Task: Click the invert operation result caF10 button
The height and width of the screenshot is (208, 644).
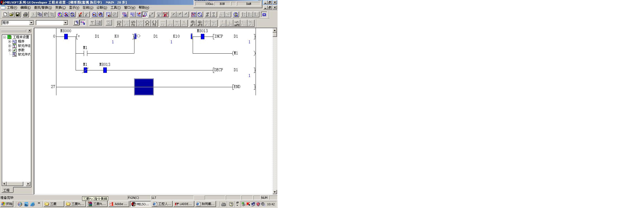Action: (x=237, y=23)
